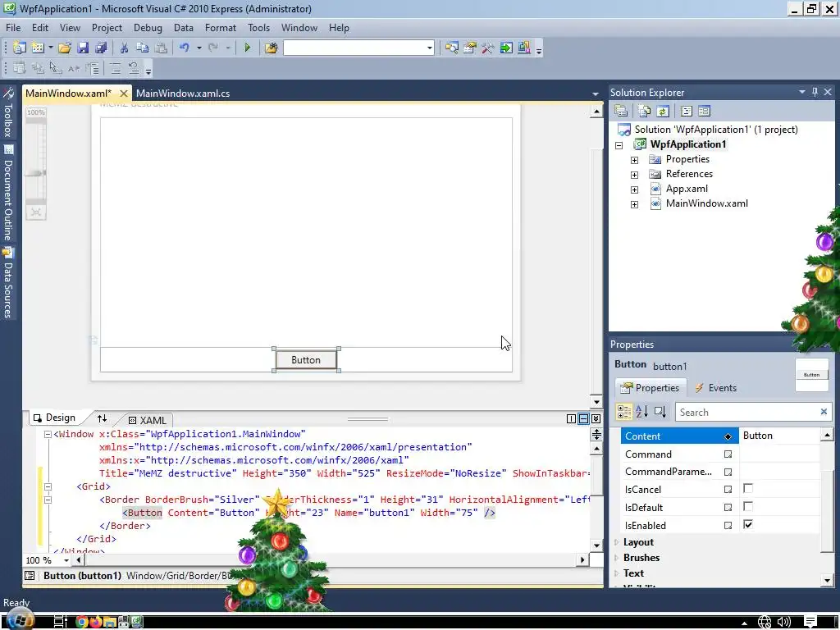Screen dimensions: 840x630
Task: Click the New Project toolbar icon
Action: coord(20,48)
